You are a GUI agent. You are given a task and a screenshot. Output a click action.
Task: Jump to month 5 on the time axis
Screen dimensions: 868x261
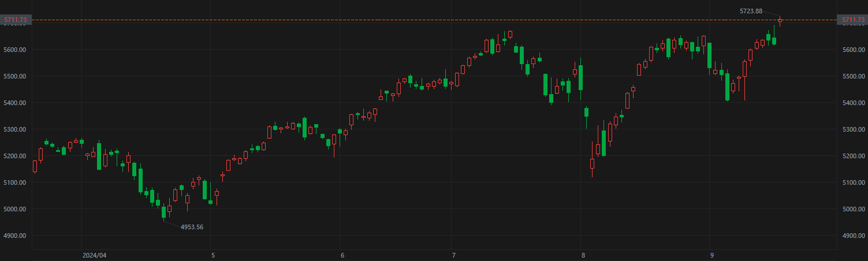pyautogui.click(x=213, y=255)
